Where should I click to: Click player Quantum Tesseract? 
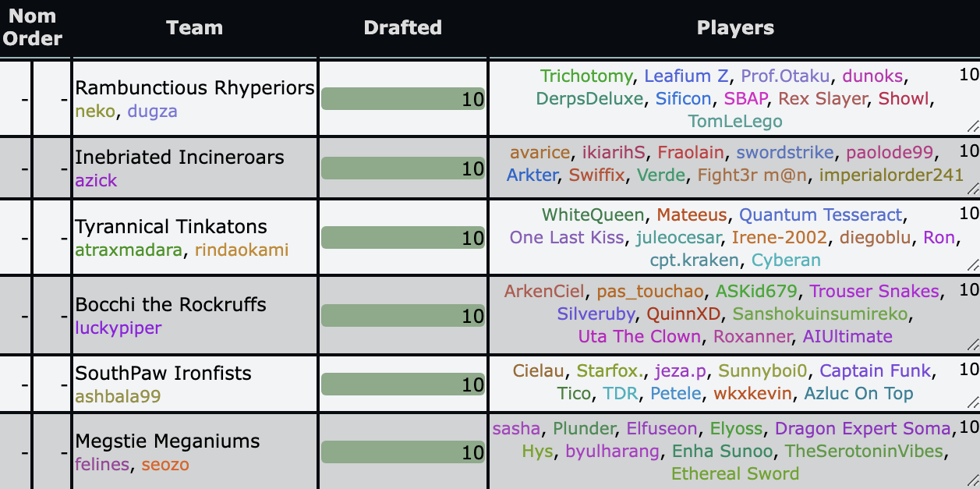(x=820, y=214)
